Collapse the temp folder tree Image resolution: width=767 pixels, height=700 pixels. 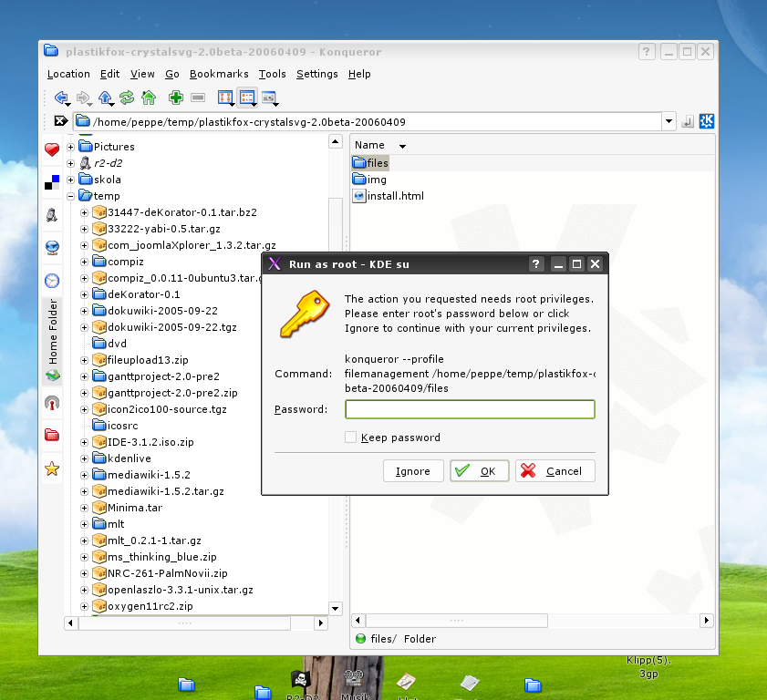pos(70,196)
